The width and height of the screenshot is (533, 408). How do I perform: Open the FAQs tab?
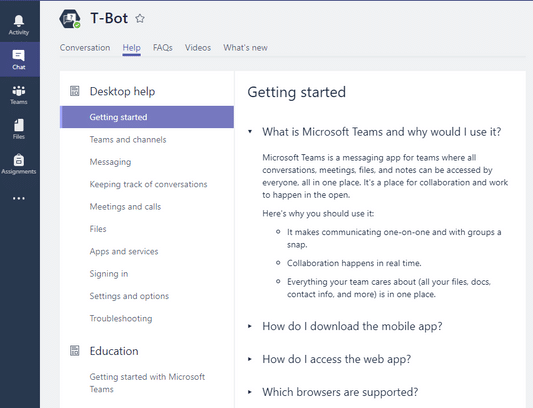pos(162,48)
